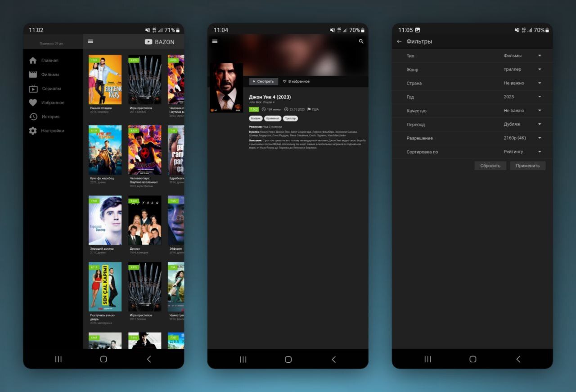Tap recent apps button on the BAZON catalog phone
Image resolution: width=576 pixels, height=392 pixels.
(x=58, y=359)
